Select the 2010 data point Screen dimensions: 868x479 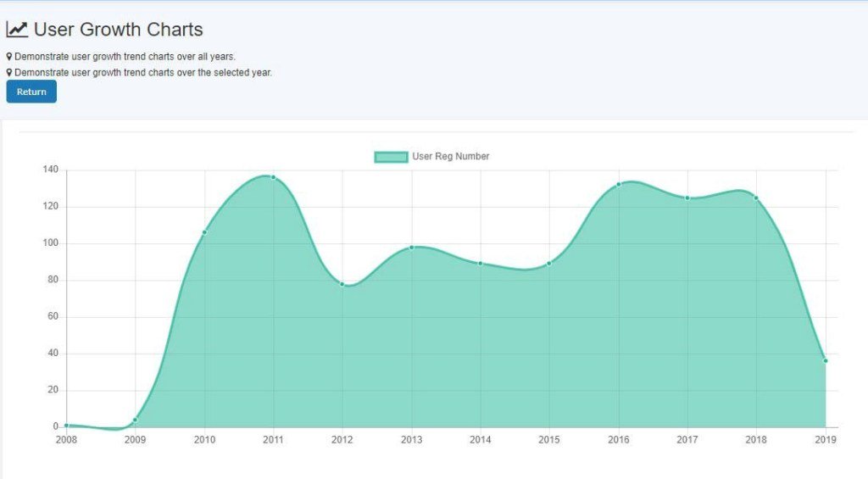(x=204, y=232)
